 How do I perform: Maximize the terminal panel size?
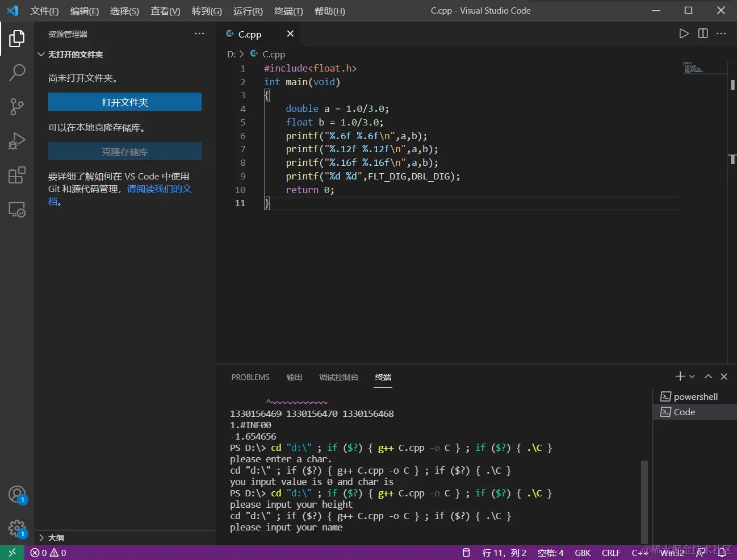(708, 377)
